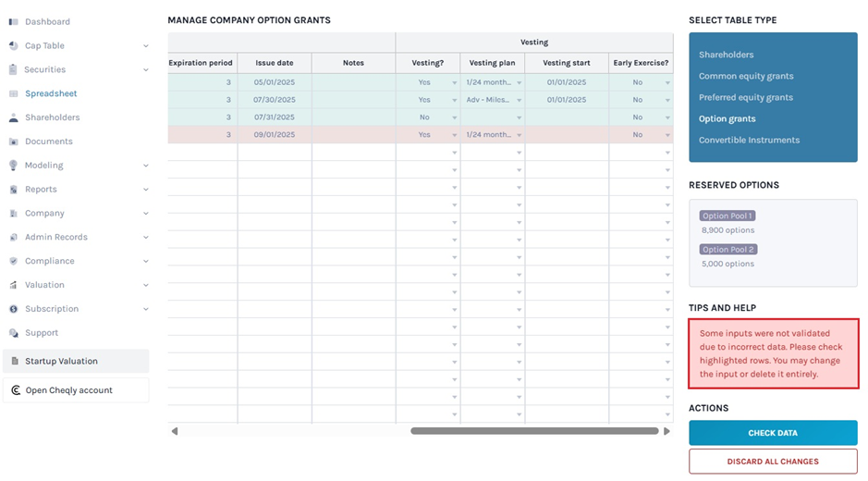The width and height of the screenshot is (868, 481).
Task: Select Convertible Instruments table type
Action: coord(749,141)
